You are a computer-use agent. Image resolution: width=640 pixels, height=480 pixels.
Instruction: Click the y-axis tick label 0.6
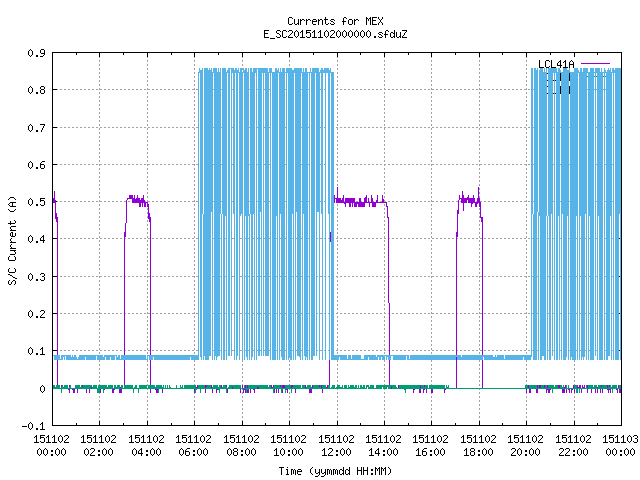coord(36,165)
